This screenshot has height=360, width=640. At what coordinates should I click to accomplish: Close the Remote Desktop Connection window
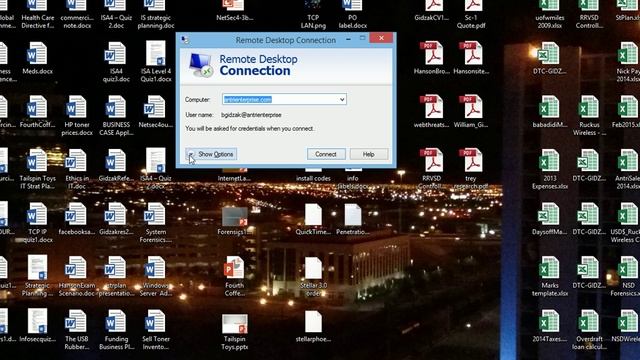click(381, 38)
